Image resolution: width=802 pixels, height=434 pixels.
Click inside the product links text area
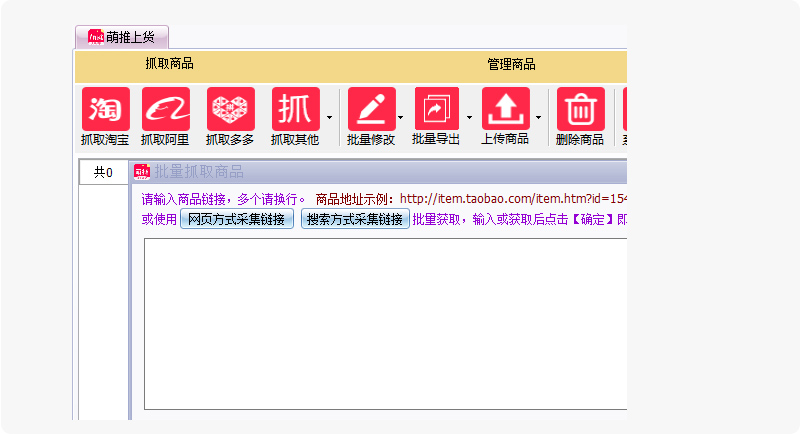(x=386, y=324)
